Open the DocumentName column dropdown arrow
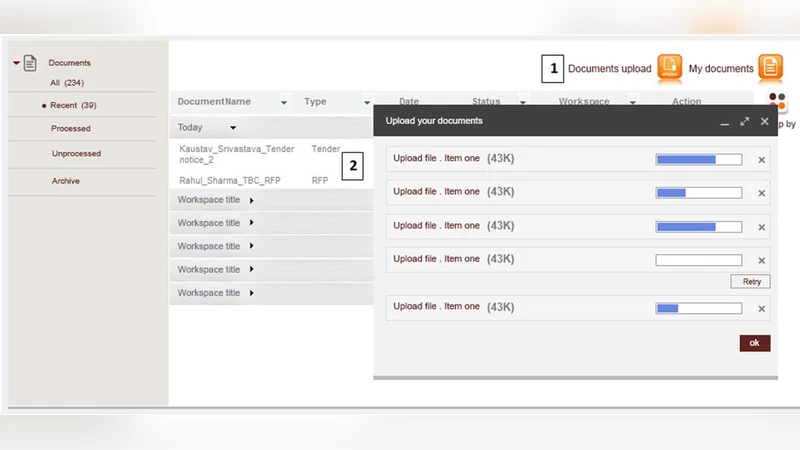The height and width of the screenshot is (450, 800). (284, 102)
